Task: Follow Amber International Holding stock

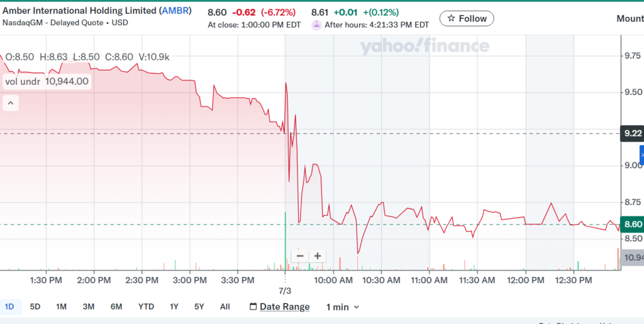Action: [467, 19]
